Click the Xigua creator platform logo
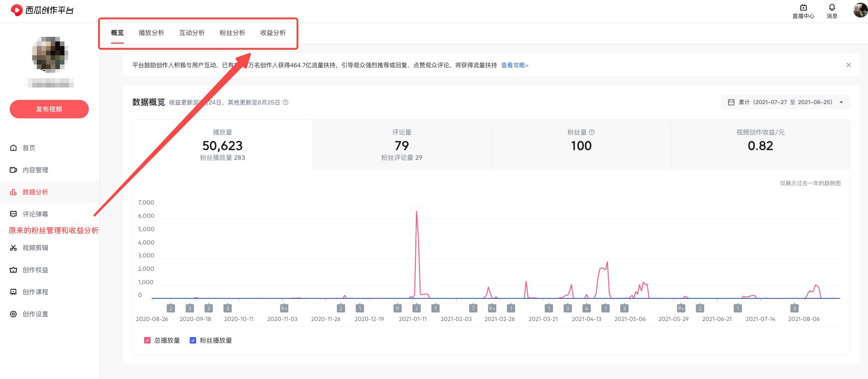Screen dimensions: 868x379 click(42, 10)
